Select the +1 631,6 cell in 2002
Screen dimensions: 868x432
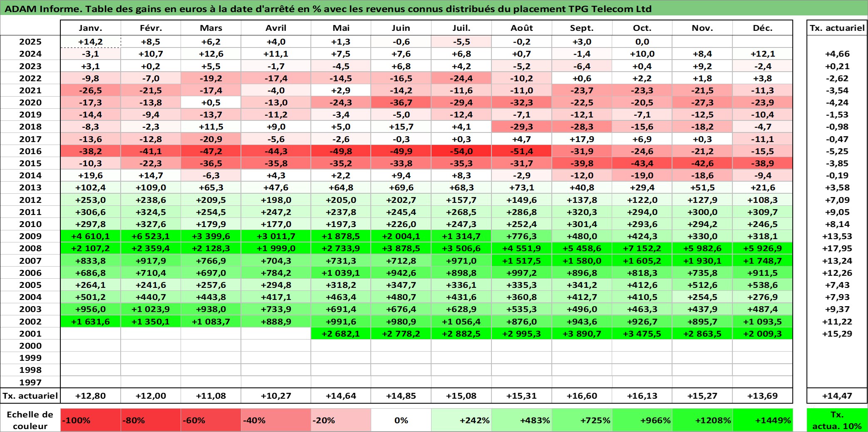pyautogui.click(x=91, y=322)
